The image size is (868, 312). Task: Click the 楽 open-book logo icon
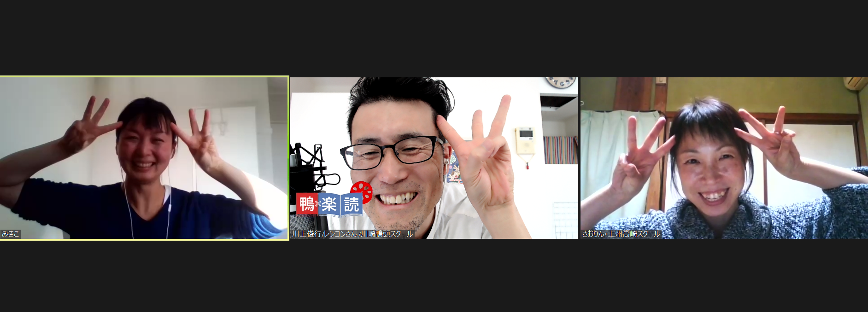pyautogui.click(x=329, y=204)
